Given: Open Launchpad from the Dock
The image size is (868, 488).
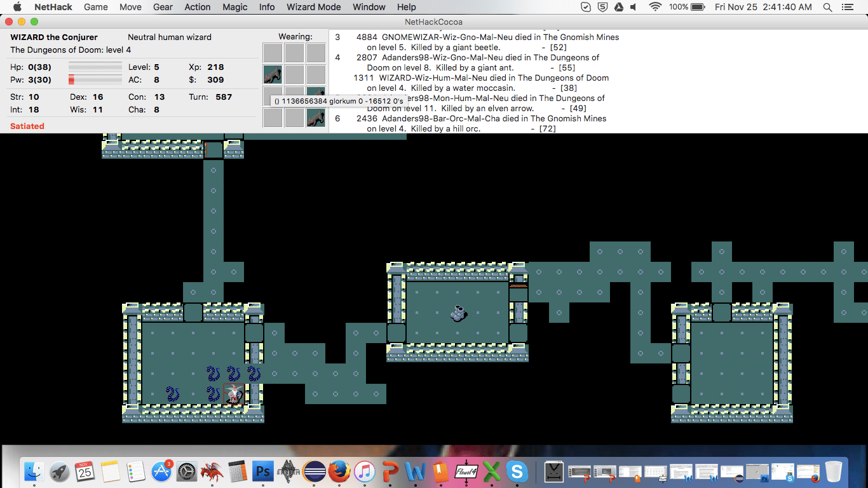Looking at the screenshot, I should [60, 471].
